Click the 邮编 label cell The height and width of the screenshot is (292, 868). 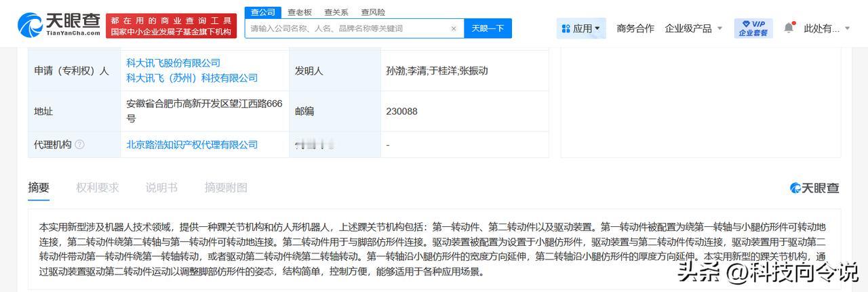tap(335, 111)
